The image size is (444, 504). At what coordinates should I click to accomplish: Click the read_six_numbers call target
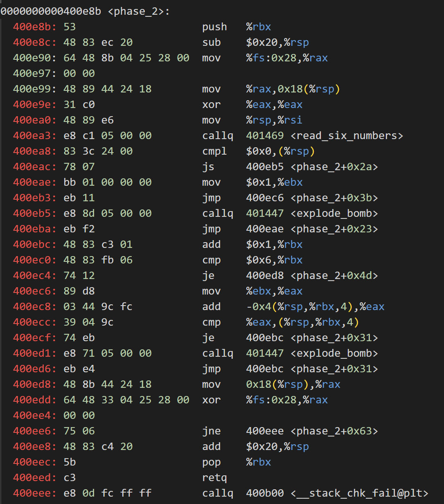[347, 135]
